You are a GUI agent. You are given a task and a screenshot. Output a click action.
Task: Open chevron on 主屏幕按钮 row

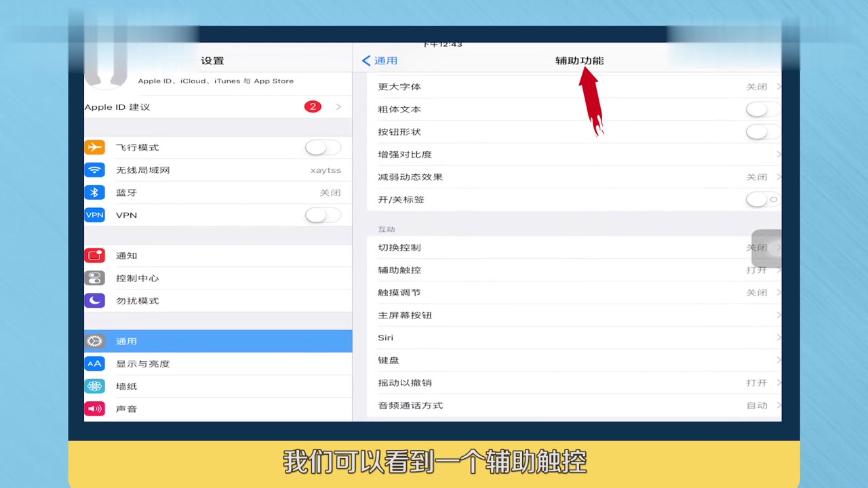coord(778,315)
